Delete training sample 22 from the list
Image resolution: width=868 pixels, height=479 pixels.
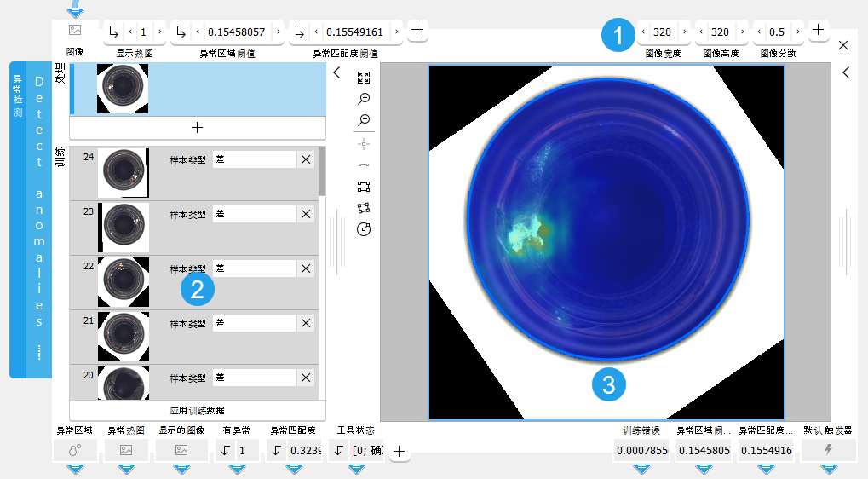tap(306, 268)
